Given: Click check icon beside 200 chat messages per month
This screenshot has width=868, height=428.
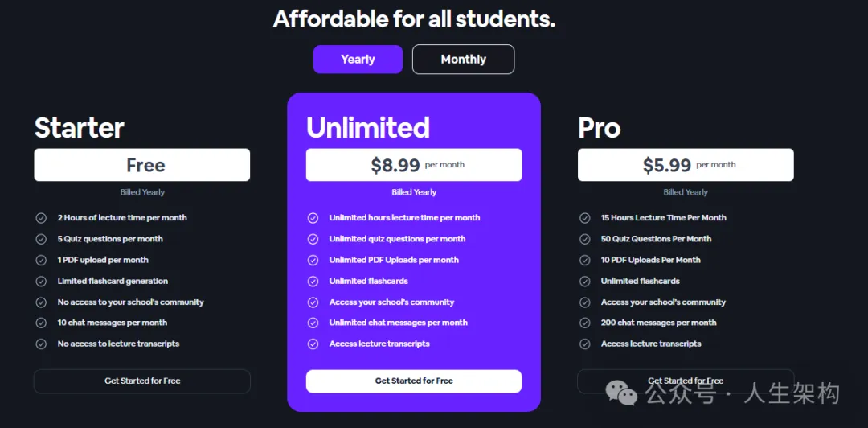Looking at the screenshot, I should pyautogui.click(x=584, y=323).
